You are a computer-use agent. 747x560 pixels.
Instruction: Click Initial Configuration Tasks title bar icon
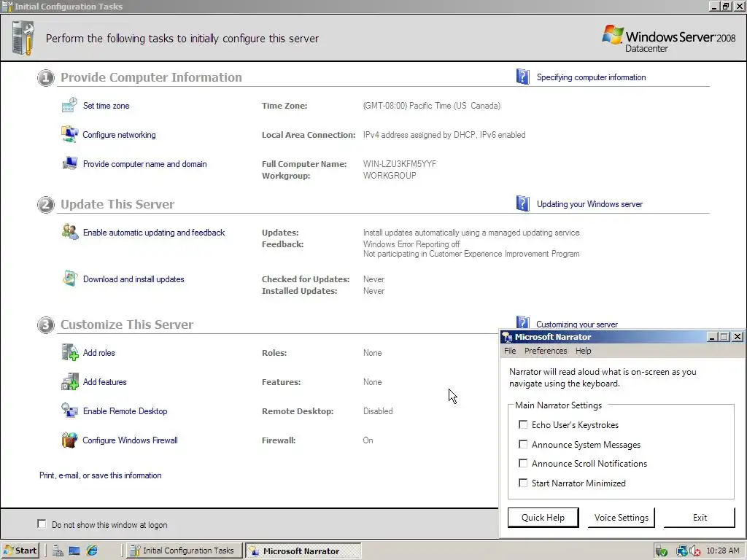(7, 6)
